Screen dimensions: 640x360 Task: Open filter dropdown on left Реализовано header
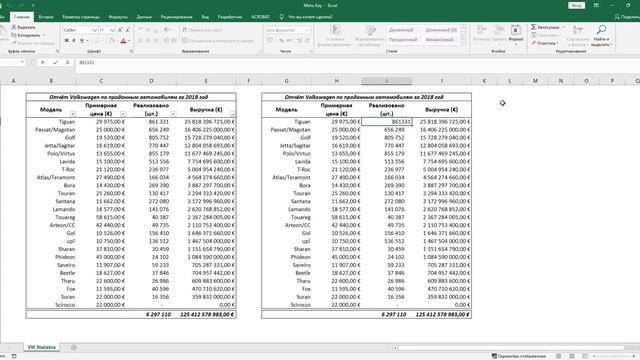pyautogui.click(x=173, y=114)
